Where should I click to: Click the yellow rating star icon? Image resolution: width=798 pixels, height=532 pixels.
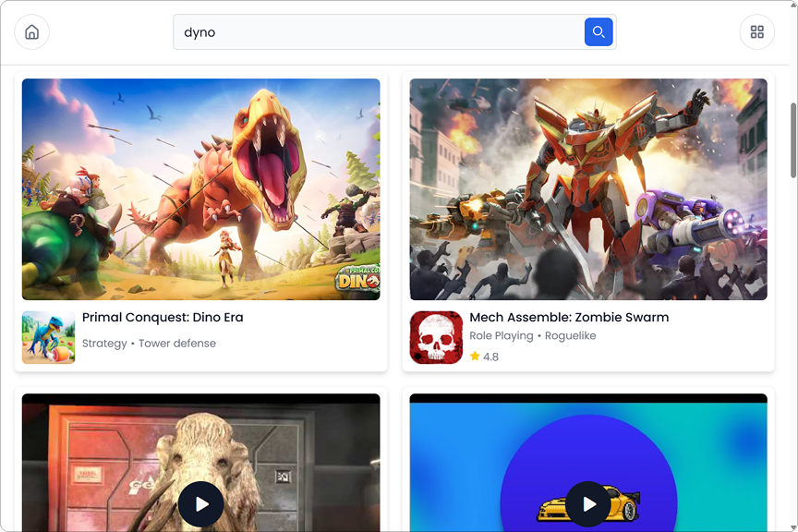tap(475, 356)
